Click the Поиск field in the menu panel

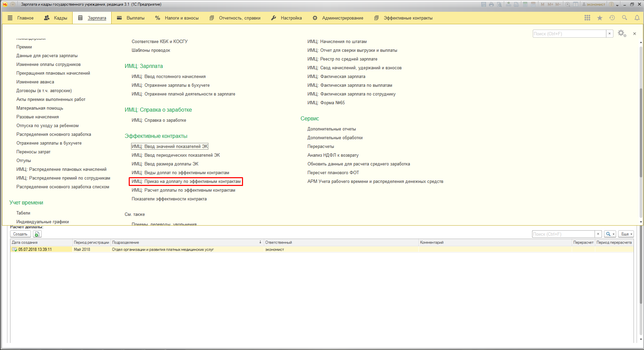pos(569,34)
